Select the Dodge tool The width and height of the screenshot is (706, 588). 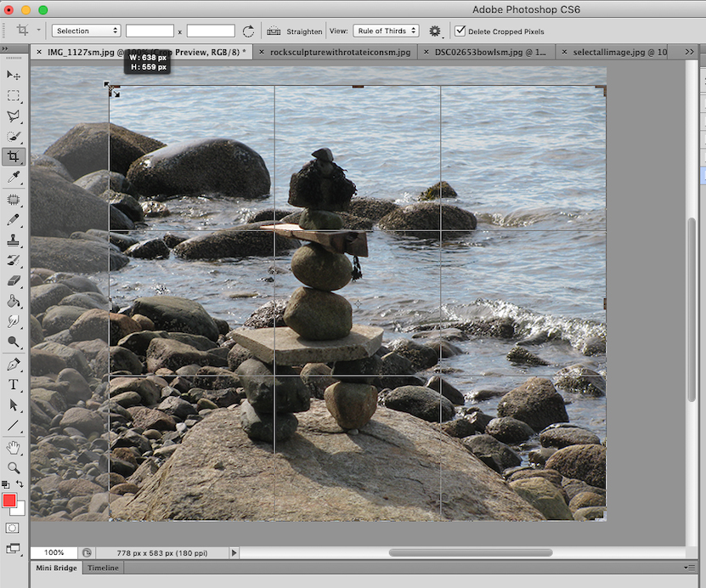tap(13, 342)
